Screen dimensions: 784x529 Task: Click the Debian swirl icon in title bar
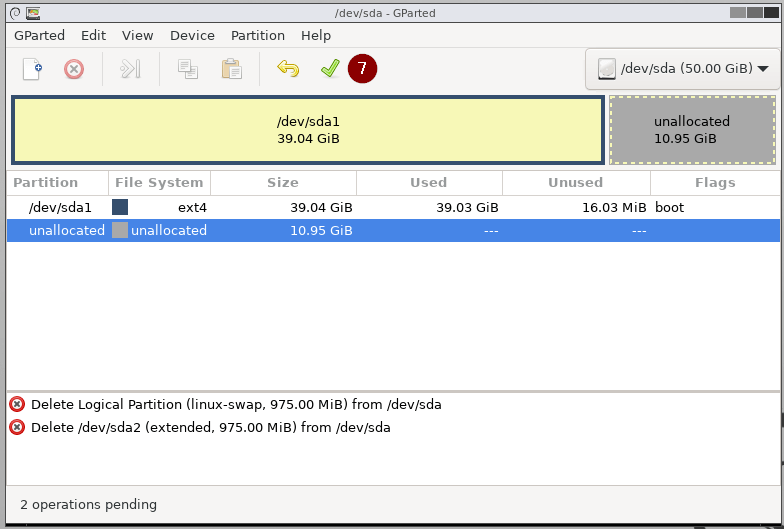click(15, 13)
